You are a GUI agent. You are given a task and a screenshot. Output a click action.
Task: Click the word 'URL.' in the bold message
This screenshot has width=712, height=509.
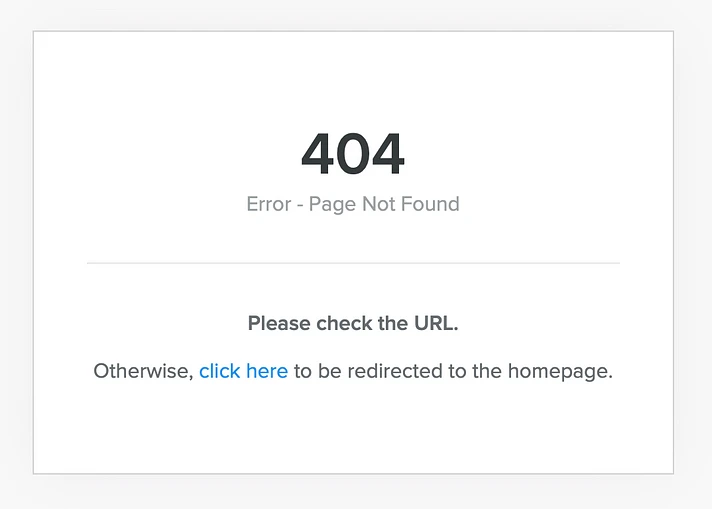pyautogui.click(x=436, y=323)
